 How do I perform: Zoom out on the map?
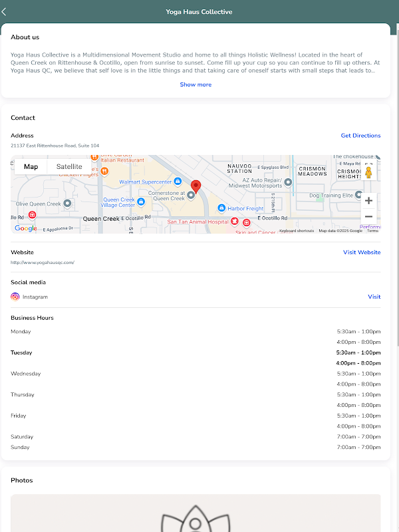point(368,216)
